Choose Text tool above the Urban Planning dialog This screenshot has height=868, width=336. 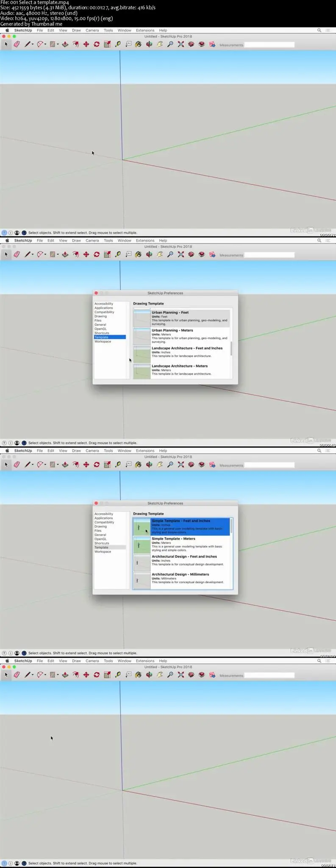pos(128,254)
